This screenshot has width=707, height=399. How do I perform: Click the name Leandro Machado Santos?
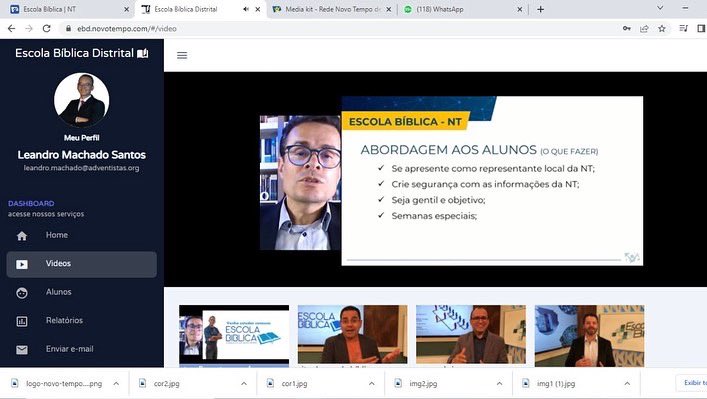(x=82, y=155)
